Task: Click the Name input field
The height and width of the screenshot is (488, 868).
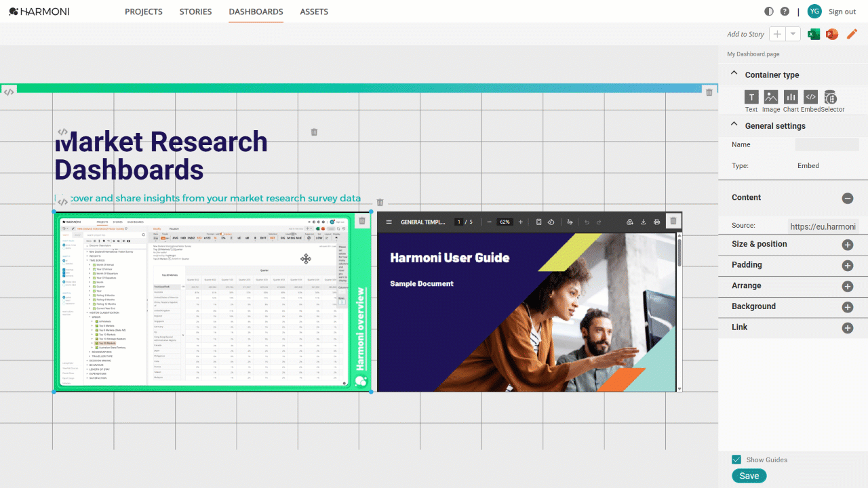Action: click(827, 144)
